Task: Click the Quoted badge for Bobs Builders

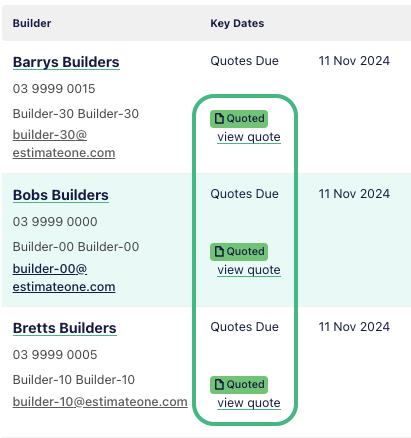Action: [x=239, y=252]
